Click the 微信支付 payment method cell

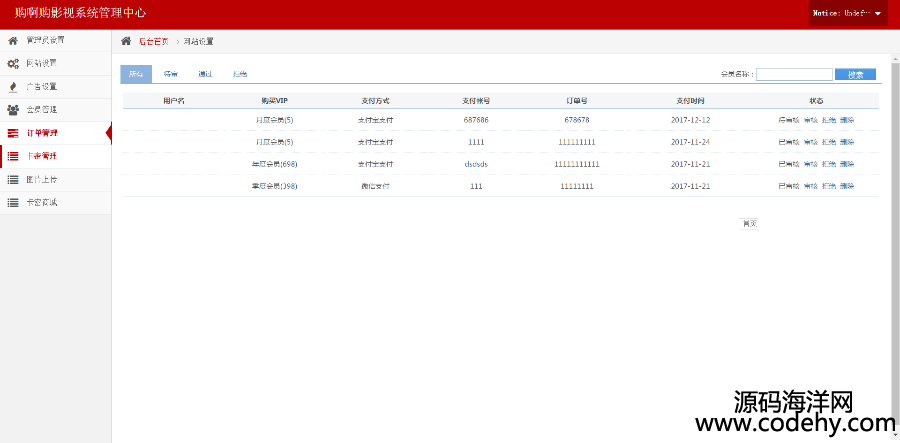click(375, 186)
